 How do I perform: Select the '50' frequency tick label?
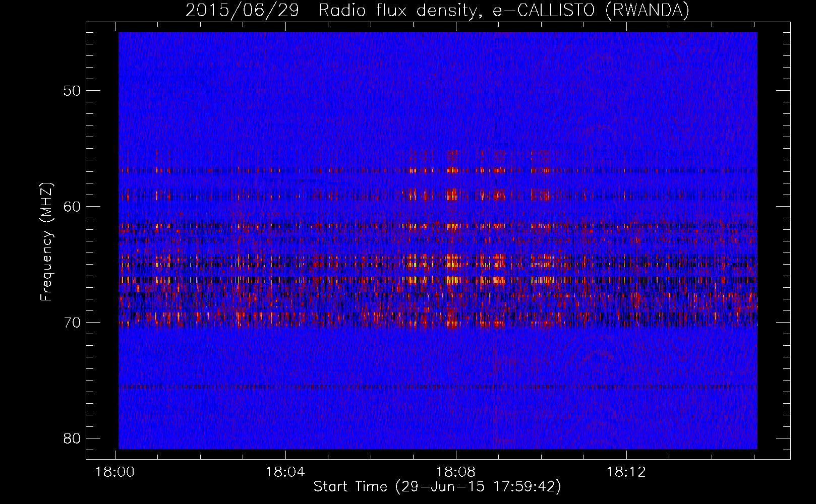tap(73, 91)
